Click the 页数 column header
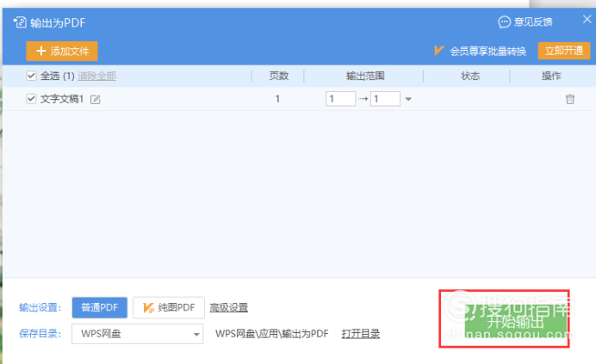The width and height of the screenshot is (596, 364). (x=278, y=76)
